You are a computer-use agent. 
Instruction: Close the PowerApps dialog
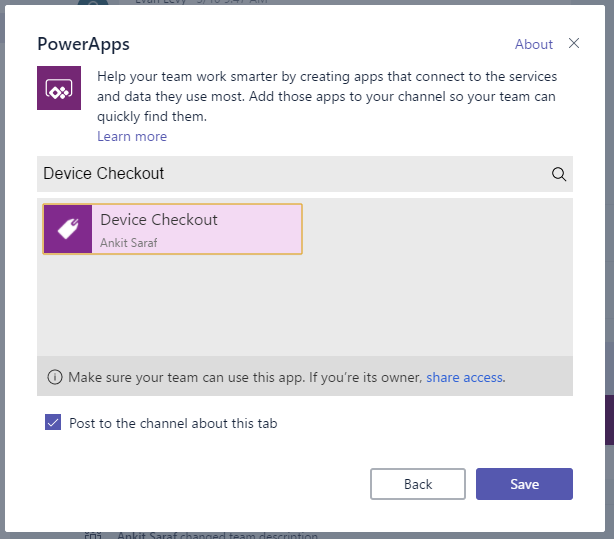point(574,43)
